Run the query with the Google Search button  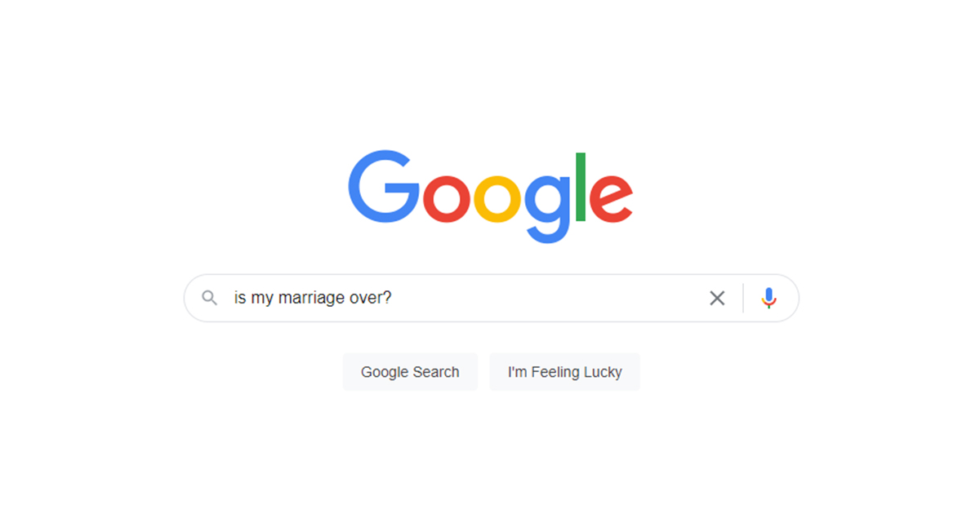410,372
